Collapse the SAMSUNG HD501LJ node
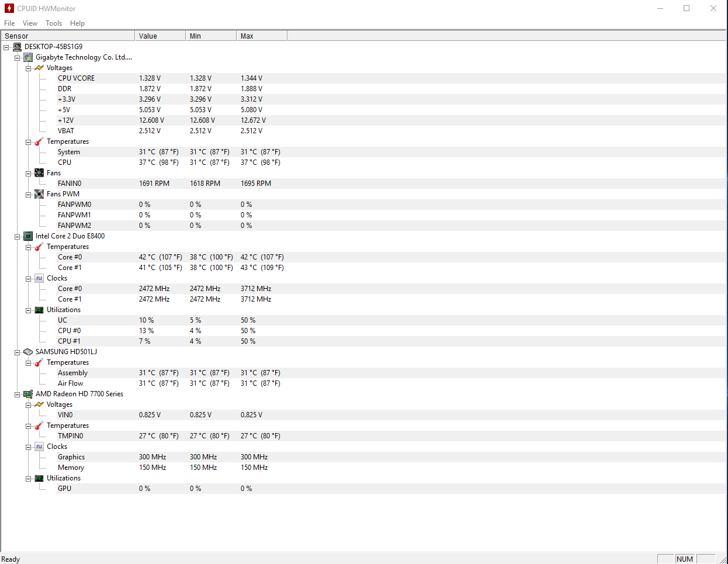Image resolution: width=728 pixels, height=564 pixels. pos(18,352)
